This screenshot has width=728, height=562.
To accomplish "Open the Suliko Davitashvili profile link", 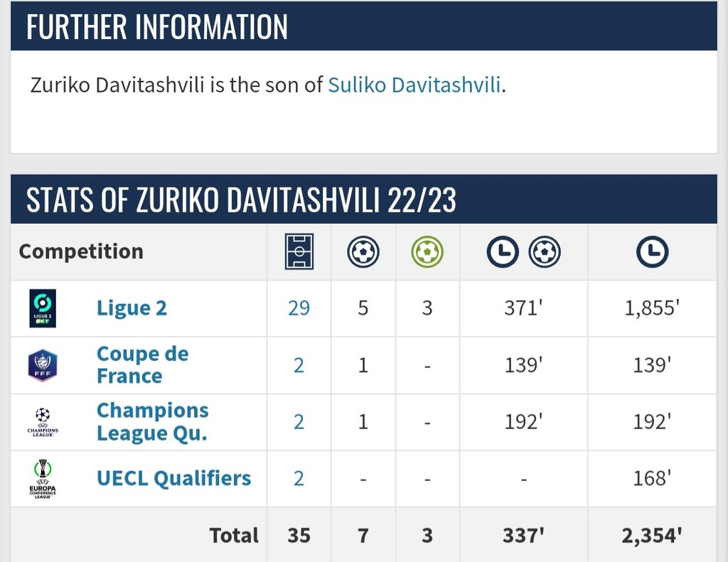I will 414,85.
